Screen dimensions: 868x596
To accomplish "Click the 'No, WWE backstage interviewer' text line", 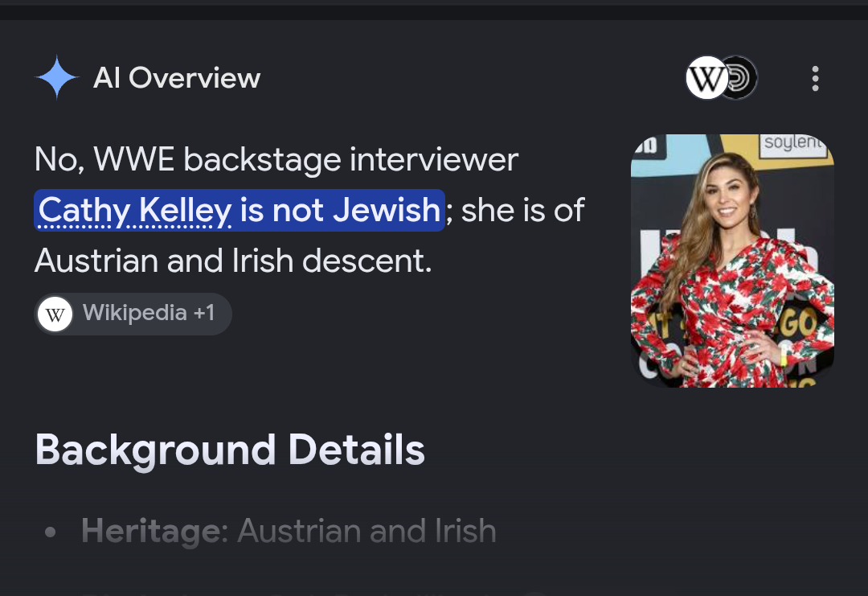I will 276,160.
